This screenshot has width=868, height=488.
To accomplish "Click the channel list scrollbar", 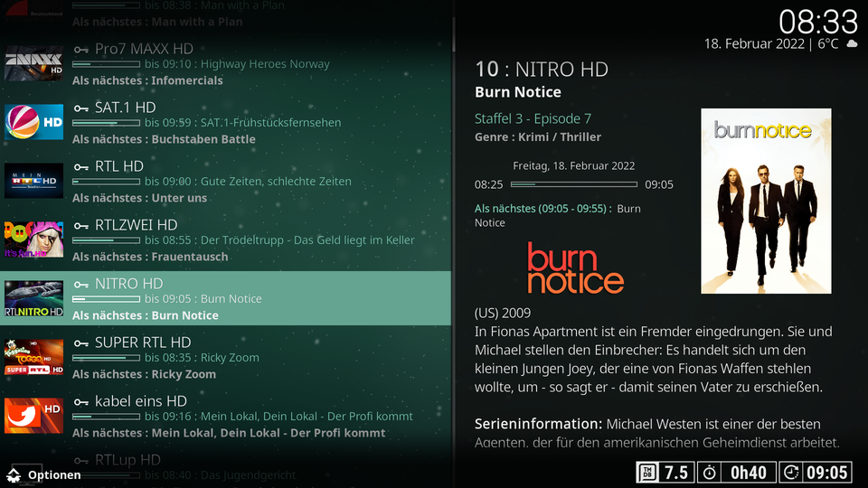I will [453, 33].
